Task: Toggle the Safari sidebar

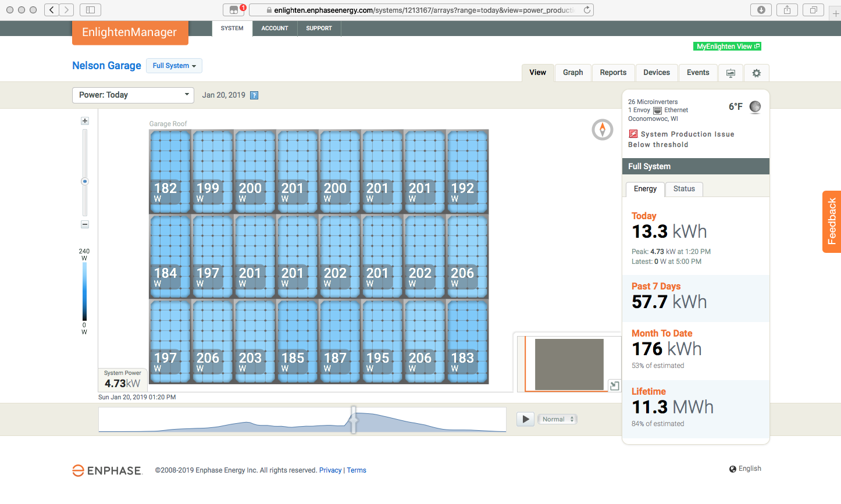Action: click(90, 10)
